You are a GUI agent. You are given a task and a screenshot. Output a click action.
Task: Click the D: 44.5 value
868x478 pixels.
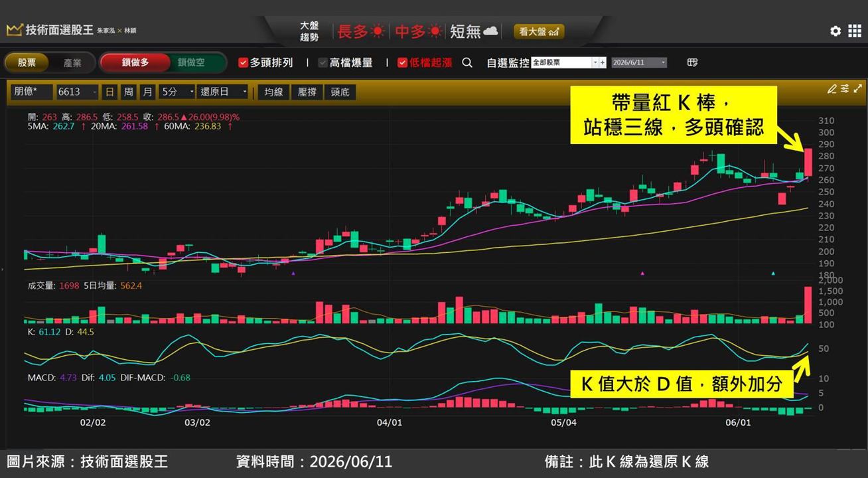pyautogui.click(x=80, y=331)
